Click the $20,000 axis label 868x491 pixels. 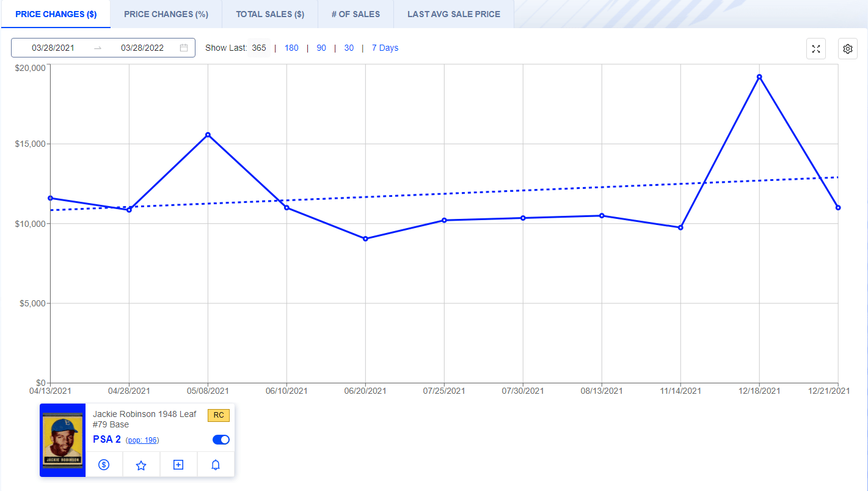click(31, 67)
